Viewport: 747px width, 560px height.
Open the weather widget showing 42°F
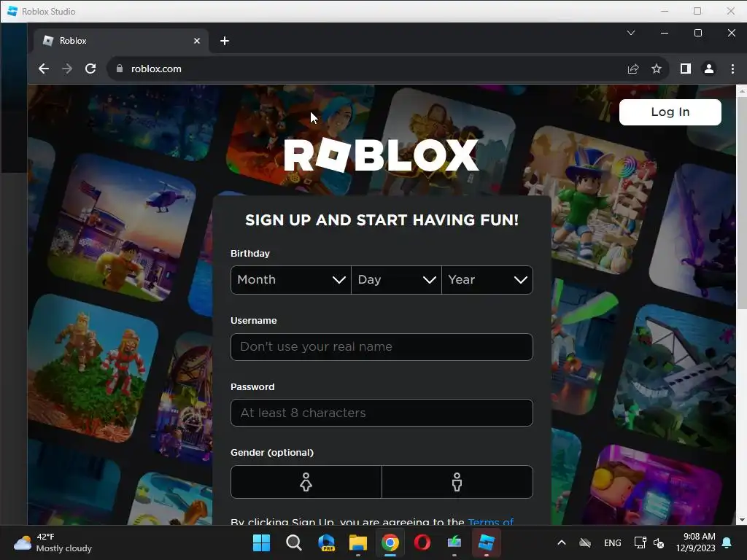tap(53, 542)
